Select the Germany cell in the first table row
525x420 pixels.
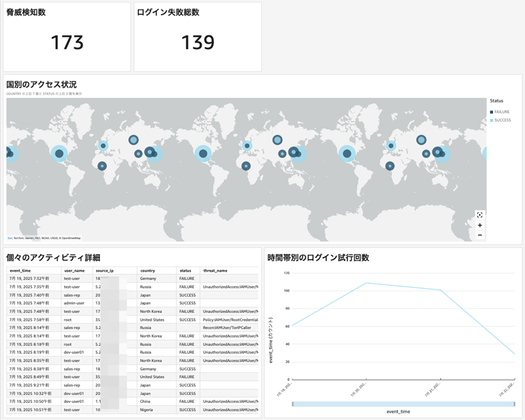pyautogui.click(x=148, y=278)
